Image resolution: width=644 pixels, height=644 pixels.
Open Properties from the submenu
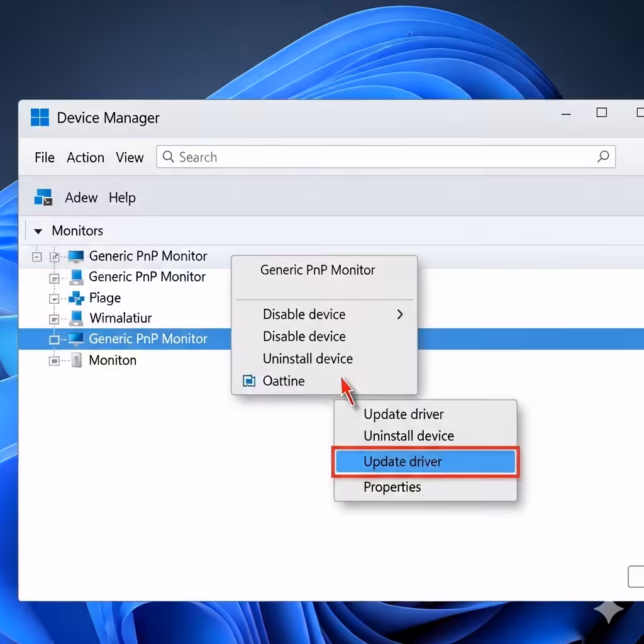(426, 487)
